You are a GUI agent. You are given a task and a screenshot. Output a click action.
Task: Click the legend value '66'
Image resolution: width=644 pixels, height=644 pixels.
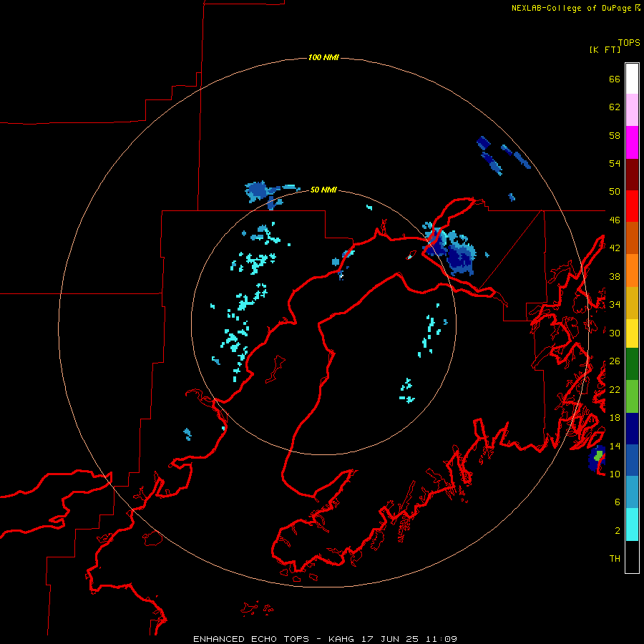click(x=615, y=79)
